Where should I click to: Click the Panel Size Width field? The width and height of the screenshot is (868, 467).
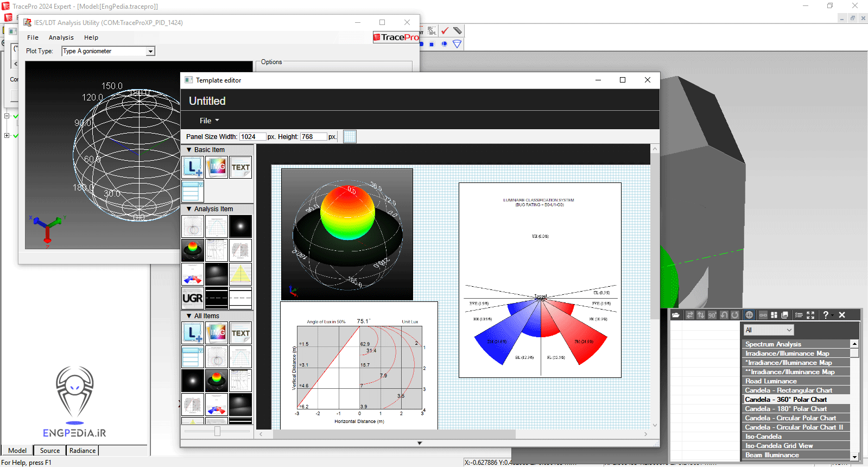click(252, 137)
